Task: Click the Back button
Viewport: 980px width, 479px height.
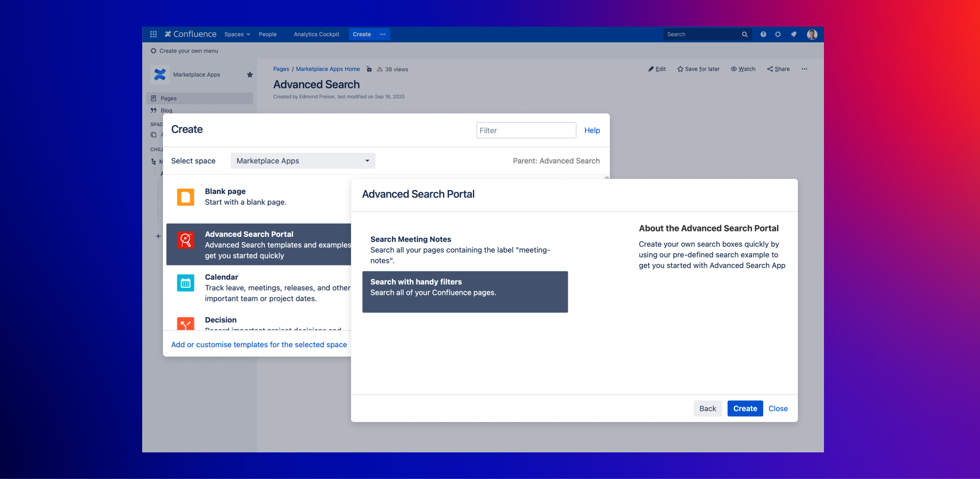Action: tap(708, 409)
